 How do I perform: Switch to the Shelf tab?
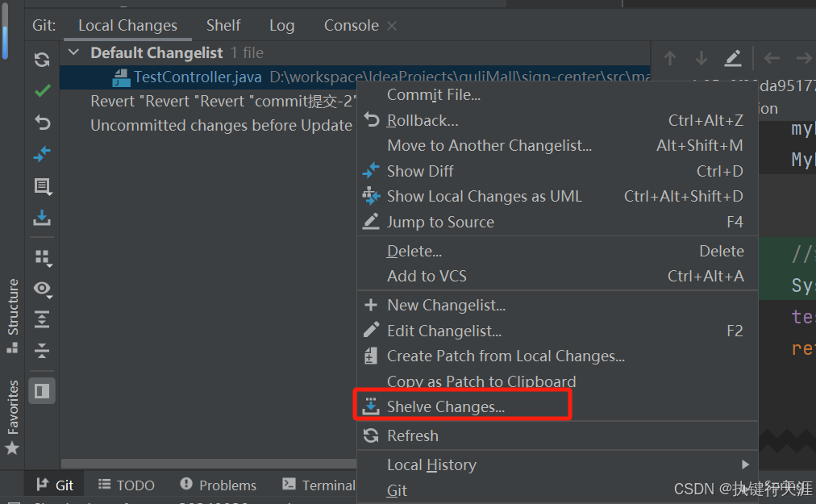[223, 25]
